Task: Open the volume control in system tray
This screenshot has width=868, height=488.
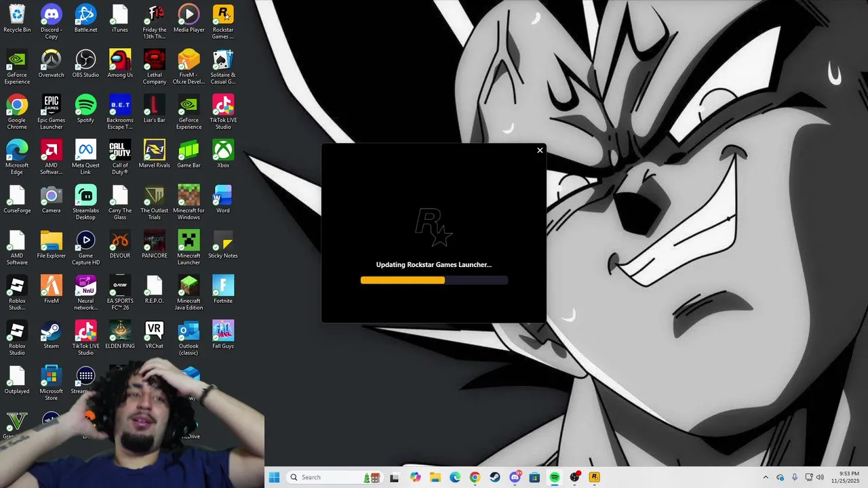Action: click(x=821, y=477)
